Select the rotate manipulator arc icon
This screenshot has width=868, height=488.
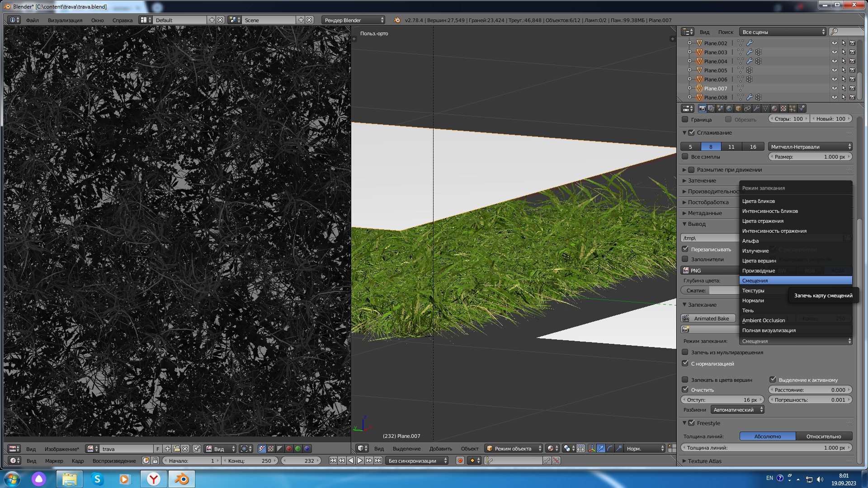click(610, 448)
